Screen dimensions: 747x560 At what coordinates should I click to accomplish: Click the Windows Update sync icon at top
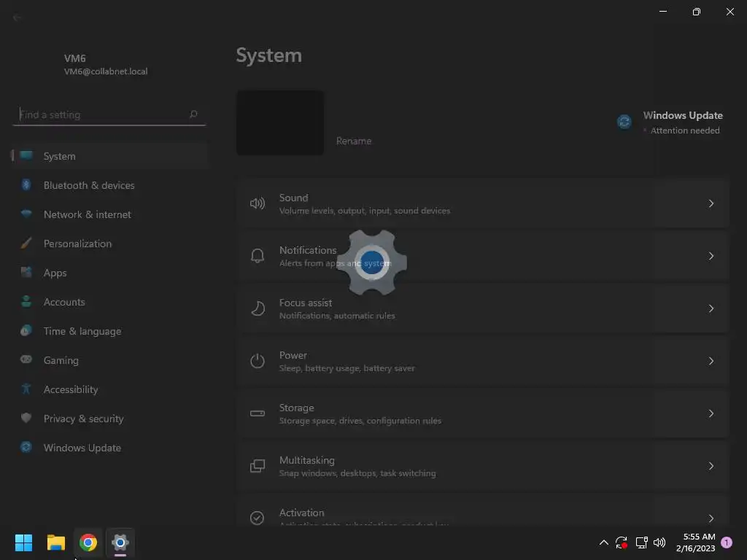pyautogui.click(x=624, y=122)
